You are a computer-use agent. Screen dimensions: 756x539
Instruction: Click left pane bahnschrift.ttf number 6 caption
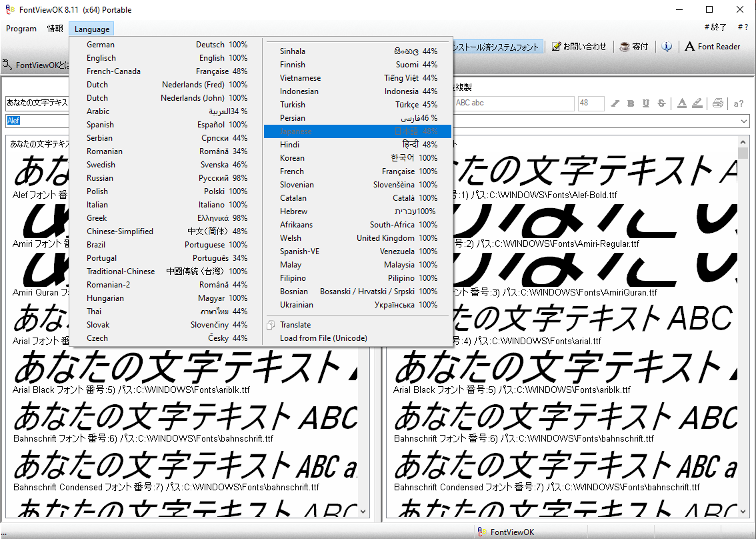[143, 439]
